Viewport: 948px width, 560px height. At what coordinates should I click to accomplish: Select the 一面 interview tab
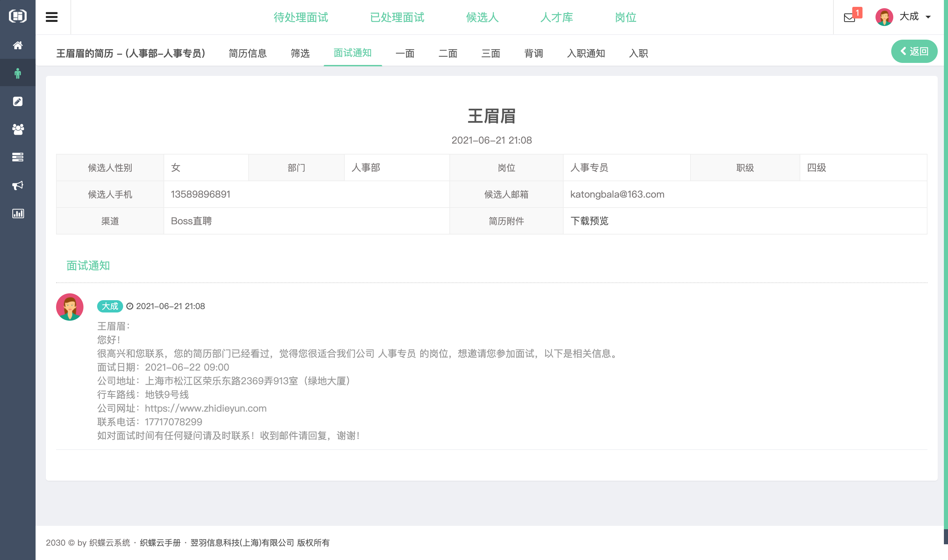pos(405,54)
